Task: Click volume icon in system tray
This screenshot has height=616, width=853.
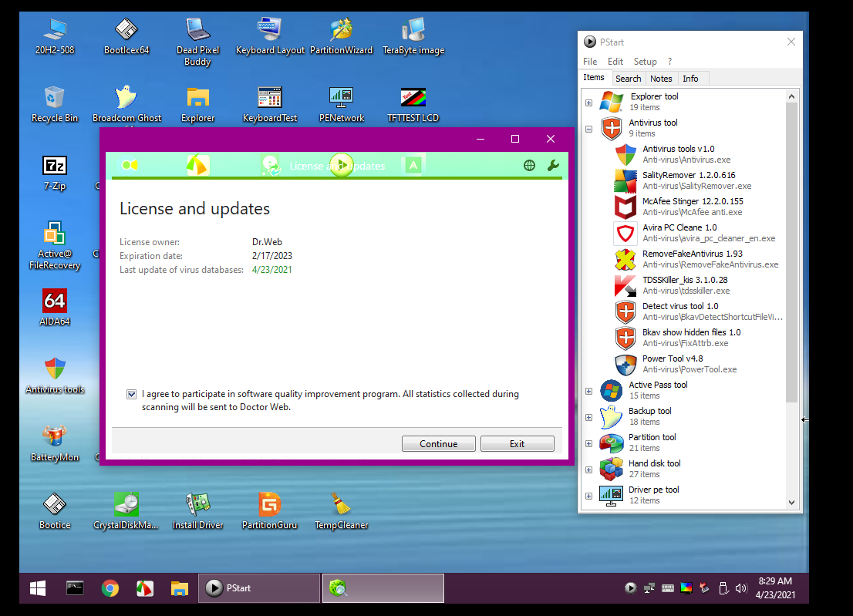Action: point(741,588)
